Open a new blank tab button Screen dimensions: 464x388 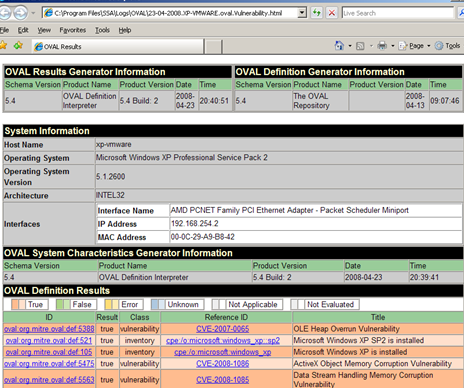(213, 47)
